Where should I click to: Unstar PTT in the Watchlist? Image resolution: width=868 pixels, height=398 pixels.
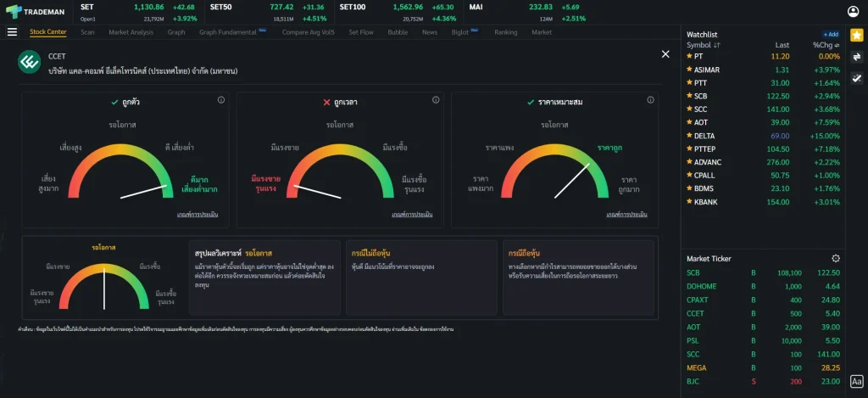(689, 83)
